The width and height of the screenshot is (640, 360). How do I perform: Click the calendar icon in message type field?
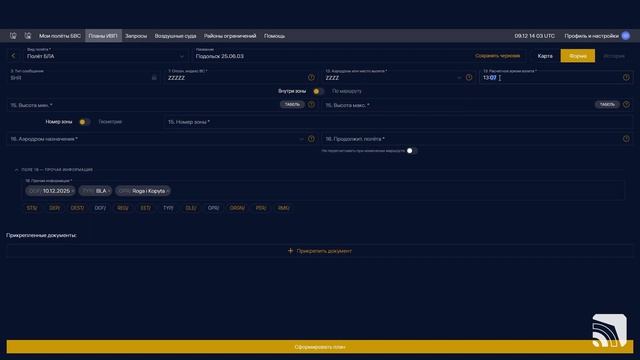[154, 78]
